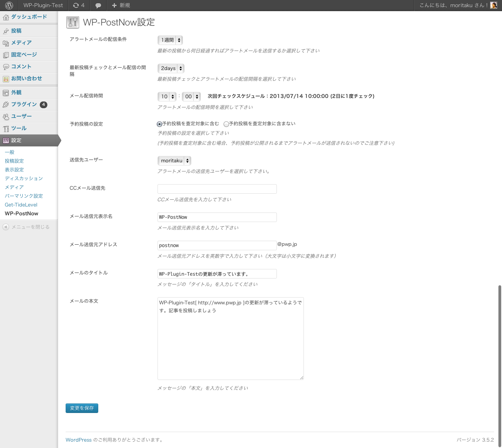Viewport: 502px width, 448px height.
Task: Click the 外観 appearance icon
Action: coord(6,93)
